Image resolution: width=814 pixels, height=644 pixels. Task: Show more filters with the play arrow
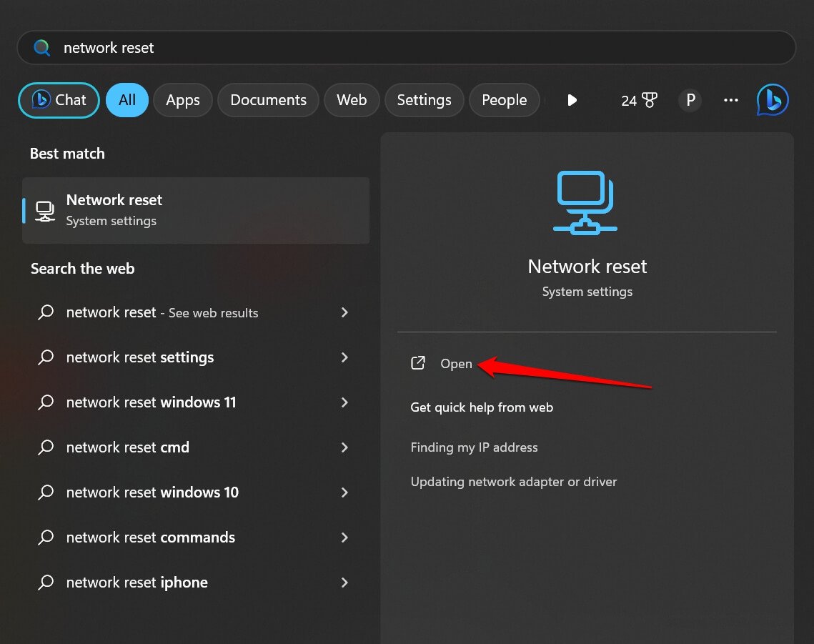(572, 100)
